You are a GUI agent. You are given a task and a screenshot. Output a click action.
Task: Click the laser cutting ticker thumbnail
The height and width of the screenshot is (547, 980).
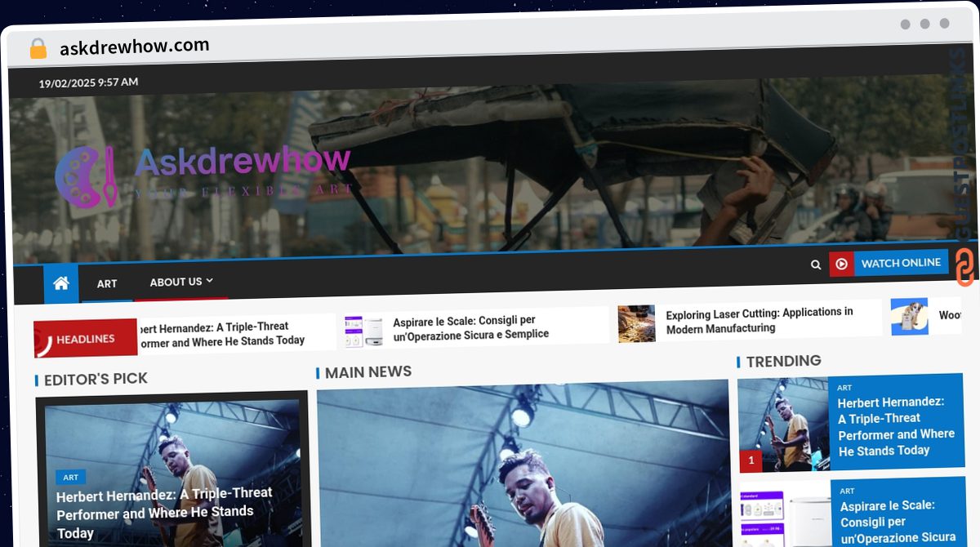pyautogui.click(x=636, y=323)
